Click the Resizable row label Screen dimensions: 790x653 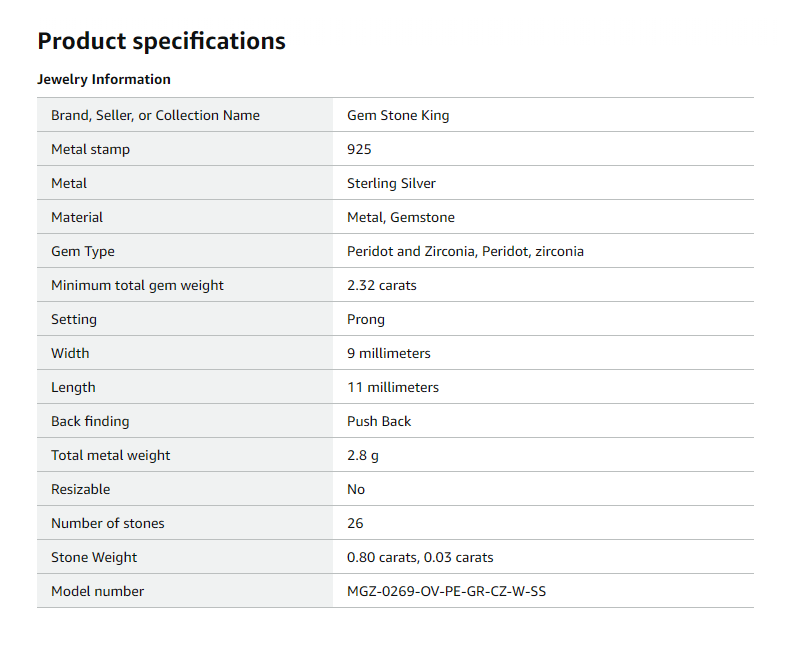pos(81,489)
